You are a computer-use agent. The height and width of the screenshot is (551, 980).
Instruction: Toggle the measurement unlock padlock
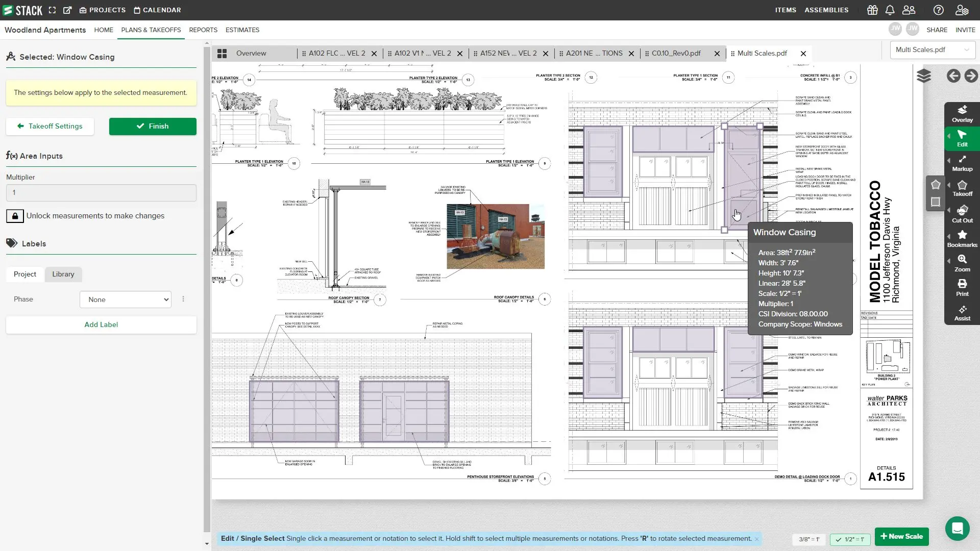tap(15, 216)
